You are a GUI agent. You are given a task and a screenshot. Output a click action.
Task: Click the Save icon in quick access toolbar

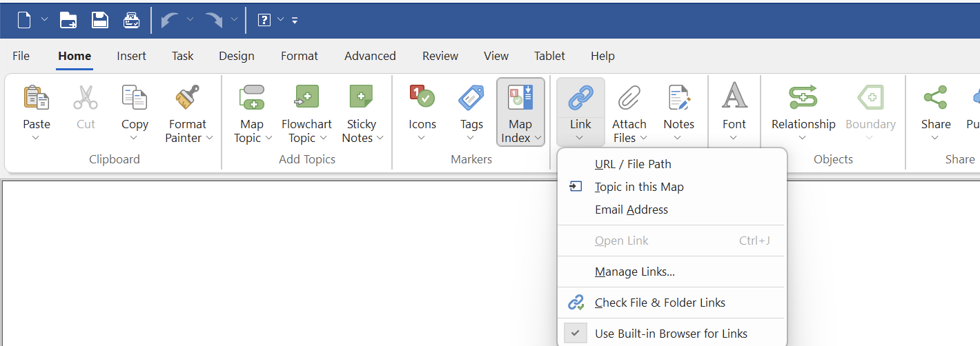(100, 20)
